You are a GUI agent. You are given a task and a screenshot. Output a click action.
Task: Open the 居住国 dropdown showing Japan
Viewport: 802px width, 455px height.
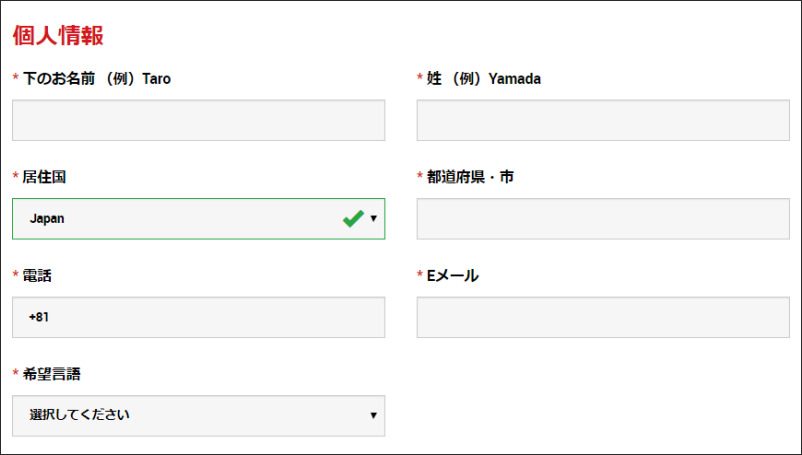[198, 219]
